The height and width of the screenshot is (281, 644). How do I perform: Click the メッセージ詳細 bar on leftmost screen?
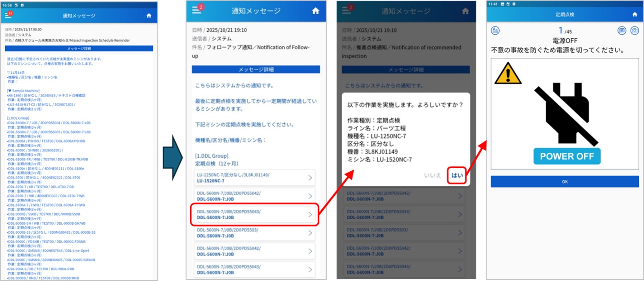click(79, 48)
